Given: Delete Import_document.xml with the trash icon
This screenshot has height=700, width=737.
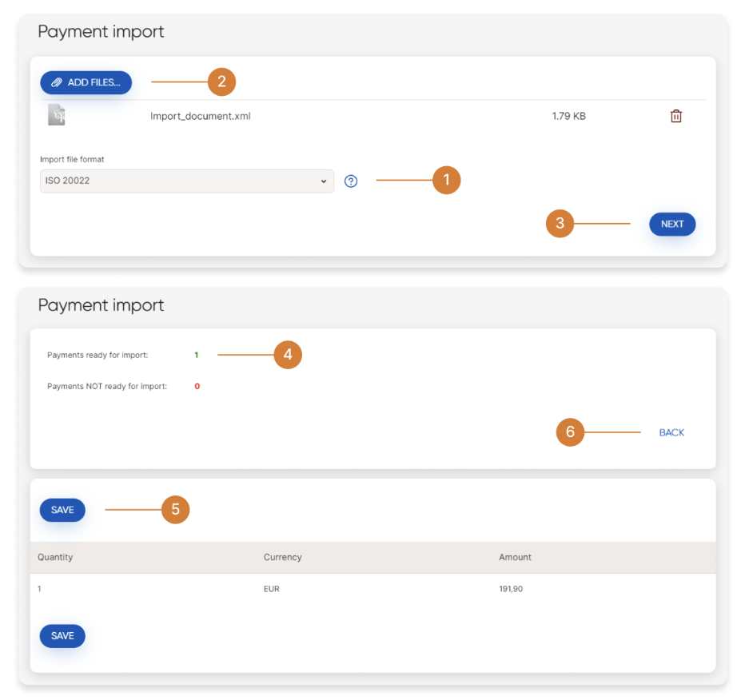Looking at the screenshot, I should [x=675, y=116].
